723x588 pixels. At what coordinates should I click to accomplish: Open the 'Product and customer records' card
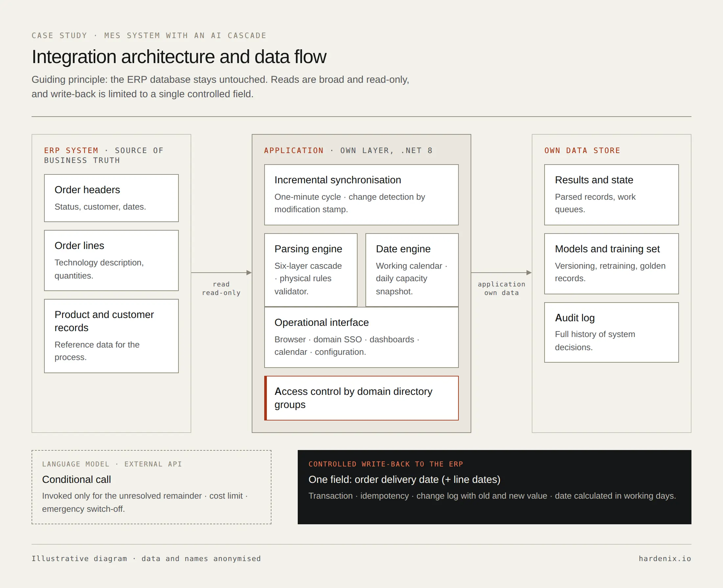click(111, 336)
